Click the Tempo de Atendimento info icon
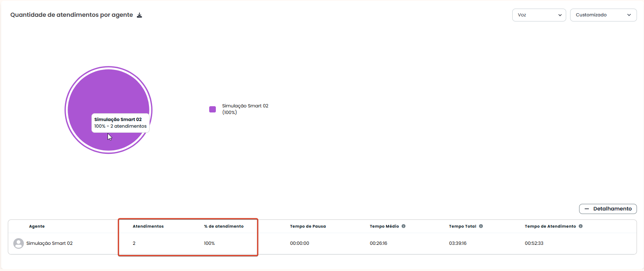 [581, 226]
